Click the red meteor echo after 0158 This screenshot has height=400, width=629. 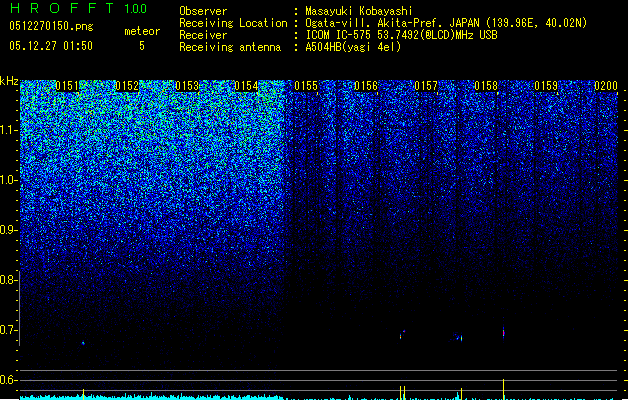[x=503, y=333]
